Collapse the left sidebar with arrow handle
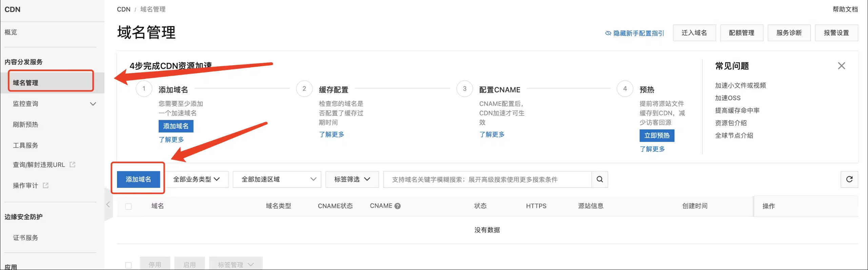The image size is (868, 270). coord(108,204)
